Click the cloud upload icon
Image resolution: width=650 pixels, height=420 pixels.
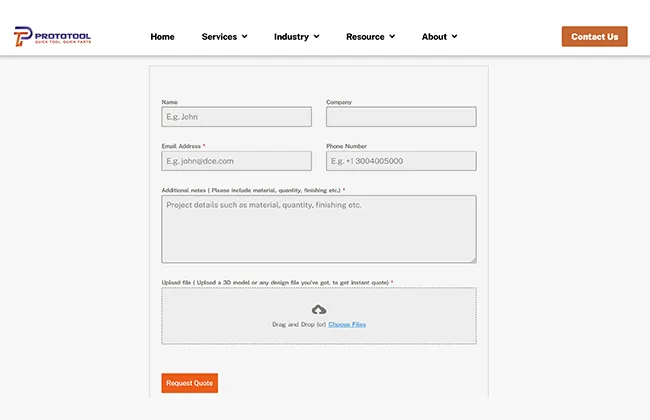[319, 310]
